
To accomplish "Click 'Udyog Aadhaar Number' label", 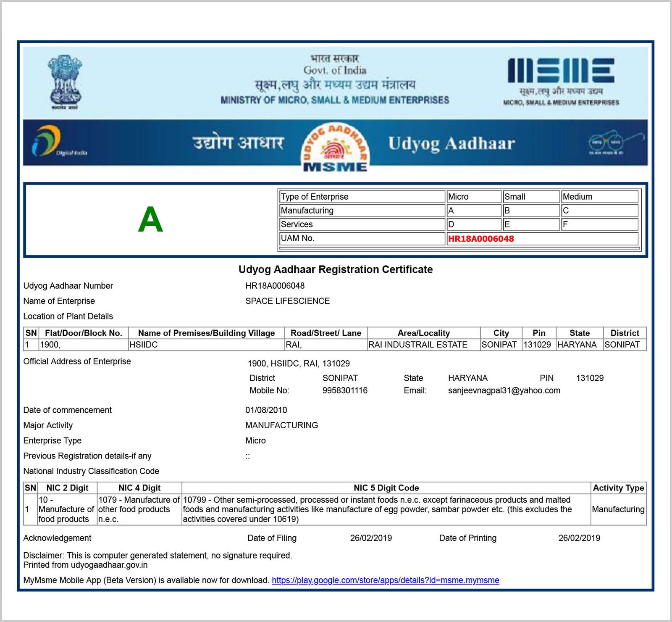I will [x=68, y=286].
